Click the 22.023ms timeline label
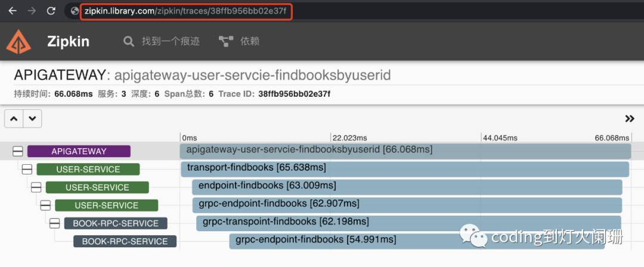Screen dimensions: 644x267 tap(349, 138)
